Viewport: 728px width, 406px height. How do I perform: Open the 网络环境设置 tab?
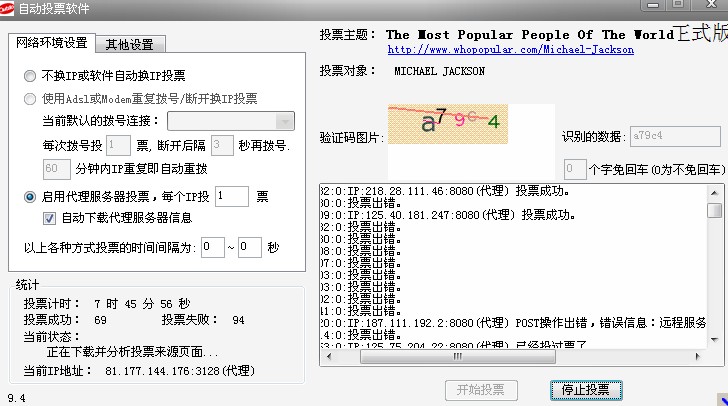pos(50,44)
